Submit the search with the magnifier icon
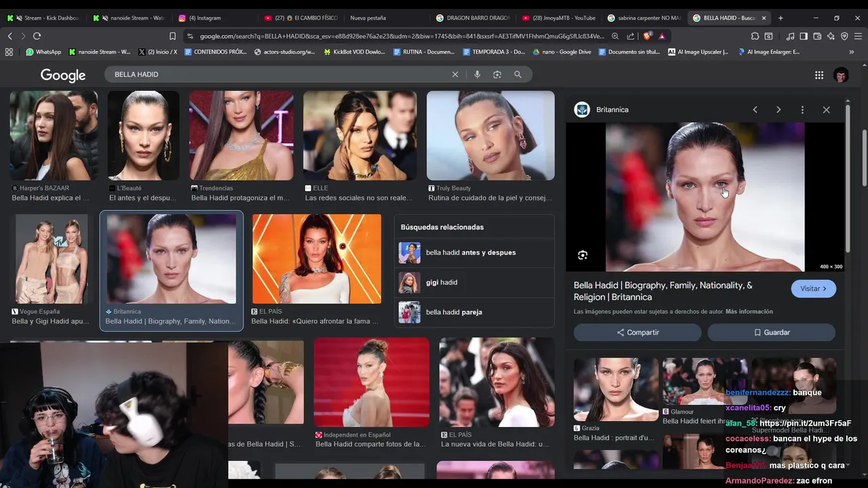The image size is (868, 488). tap(517, 75)
